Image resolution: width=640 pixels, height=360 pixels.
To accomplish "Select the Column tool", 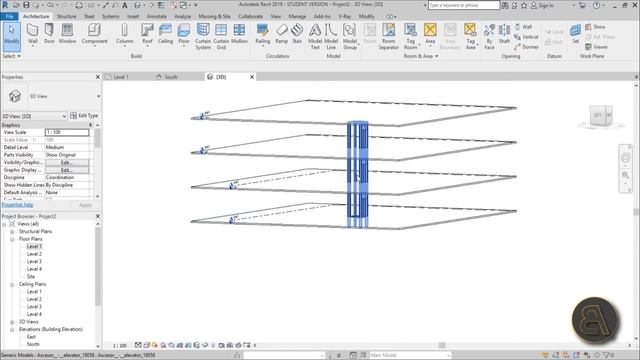I will [x=124, y=34].
